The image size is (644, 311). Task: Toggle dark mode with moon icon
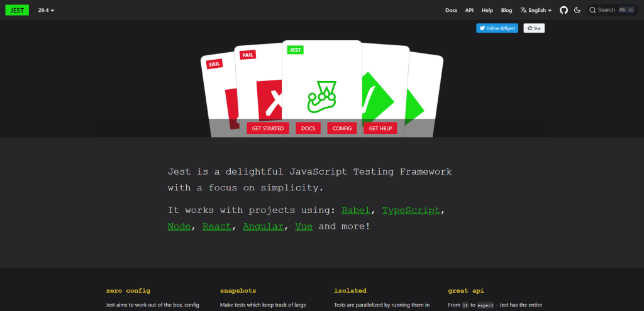[x=577, y=10]
